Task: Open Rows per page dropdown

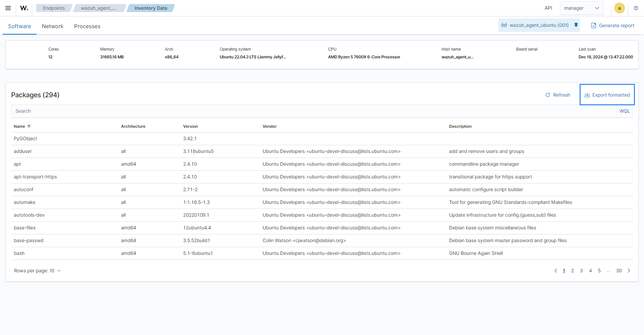Action: (x=37, y=271)
